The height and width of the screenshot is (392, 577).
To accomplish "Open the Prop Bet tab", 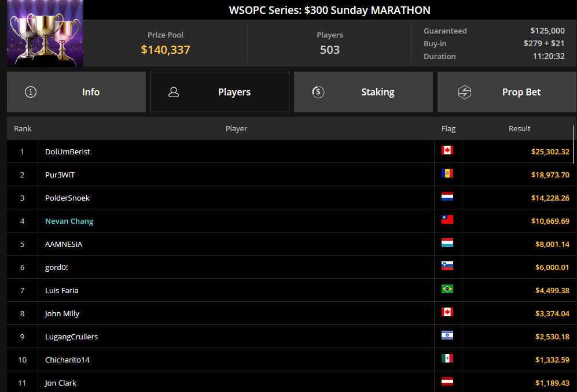I will pos(507,92).
